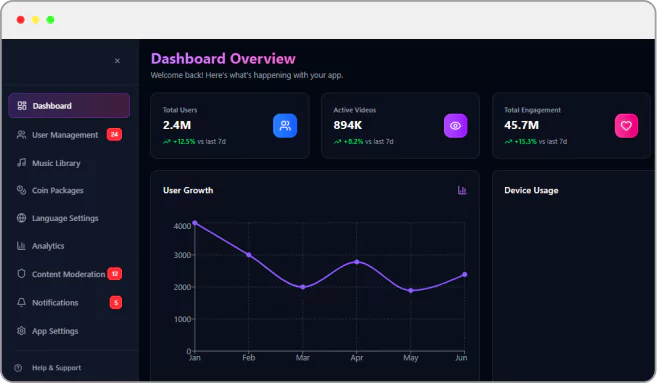The width and height of the screenshot is (657, 383).
Task: Go to Music Library
Action: [69, 163]
